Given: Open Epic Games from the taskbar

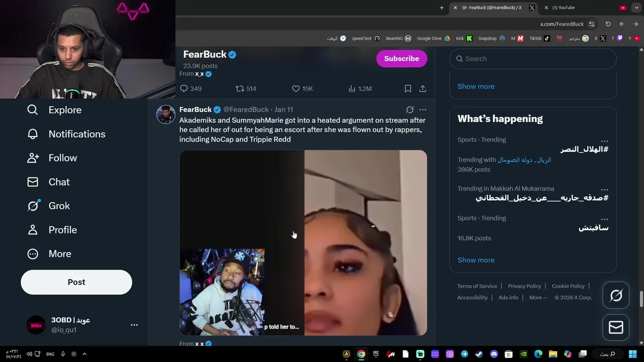Looking at the screenshot, I should coord(376,354).
